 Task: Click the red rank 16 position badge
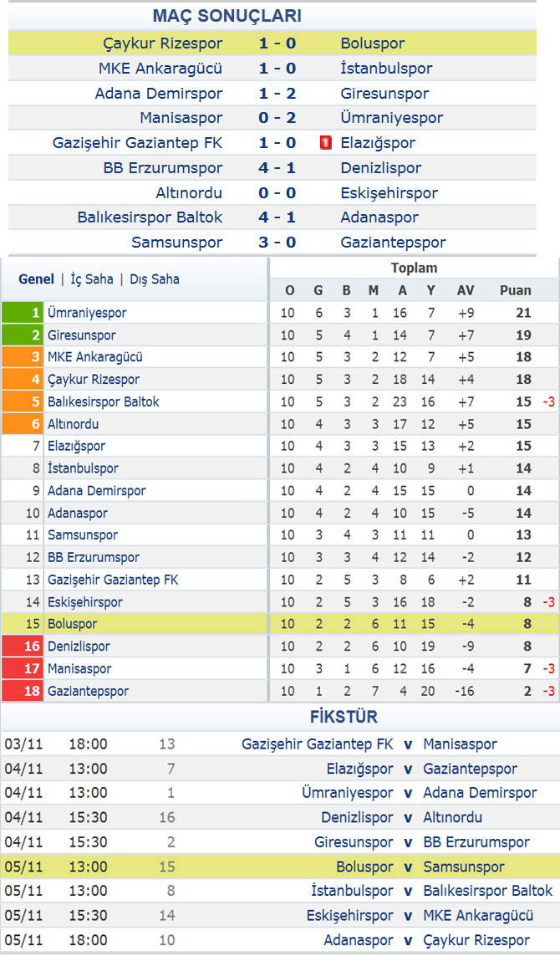(23, 647)
